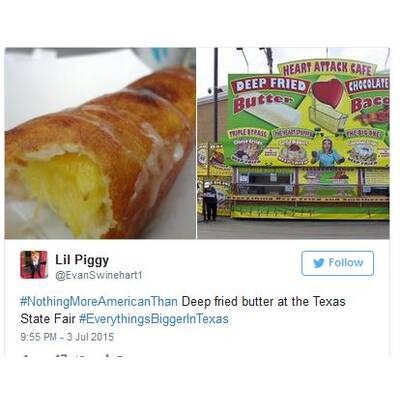Click the red heart on the cafe sign

327,92
